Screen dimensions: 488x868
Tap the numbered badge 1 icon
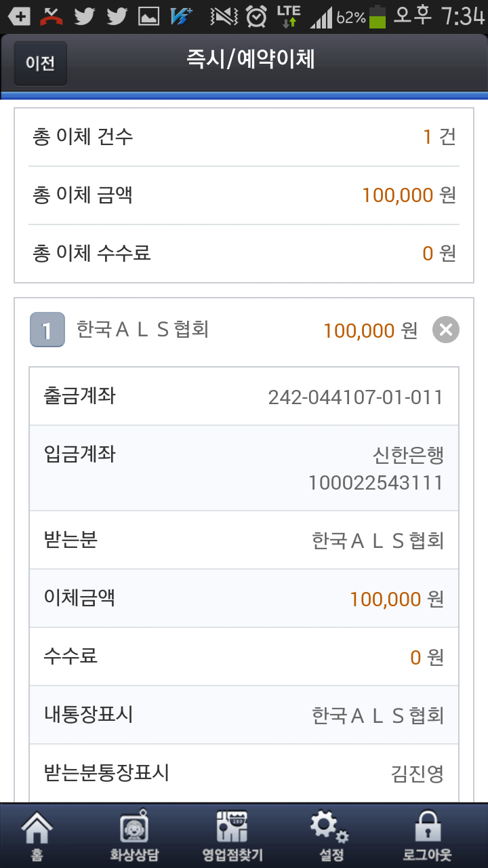pyautogui.click(x=47, y=330)
